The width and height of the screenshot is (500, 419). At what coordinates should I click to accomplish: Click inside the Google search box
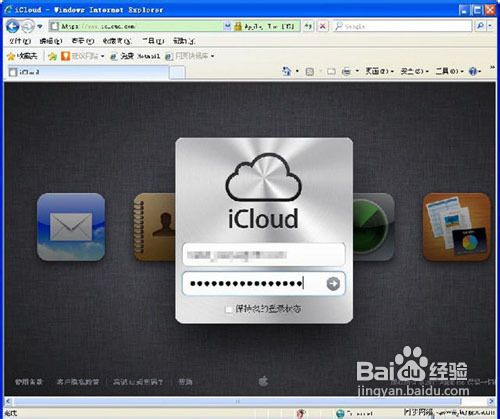[x=403, y=26]
